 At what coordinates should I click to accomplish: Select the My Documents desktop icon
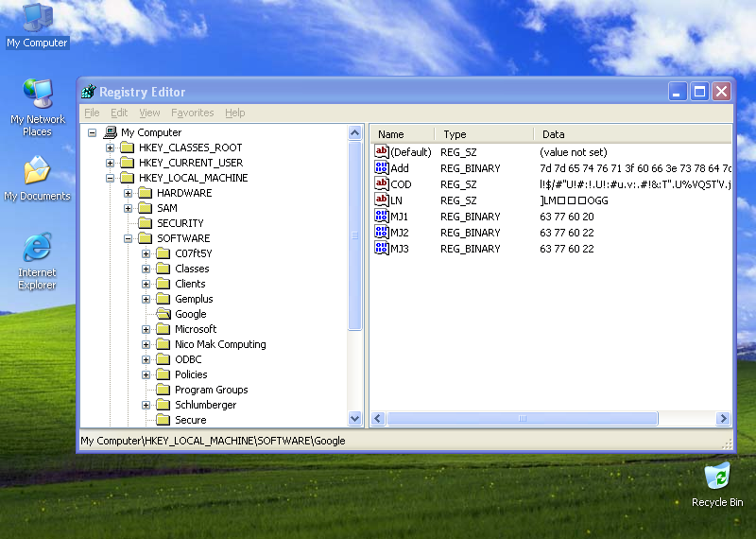37,178
